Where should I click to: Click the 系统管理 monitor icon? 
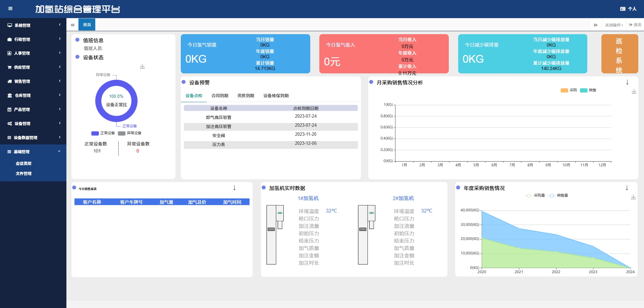click(10, 25)
